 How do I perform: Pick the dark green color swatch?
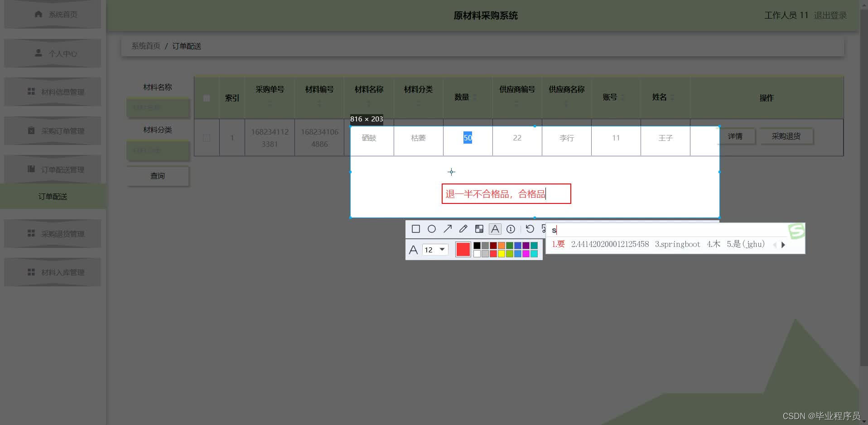pyautogui.click(x=510, y=246)
